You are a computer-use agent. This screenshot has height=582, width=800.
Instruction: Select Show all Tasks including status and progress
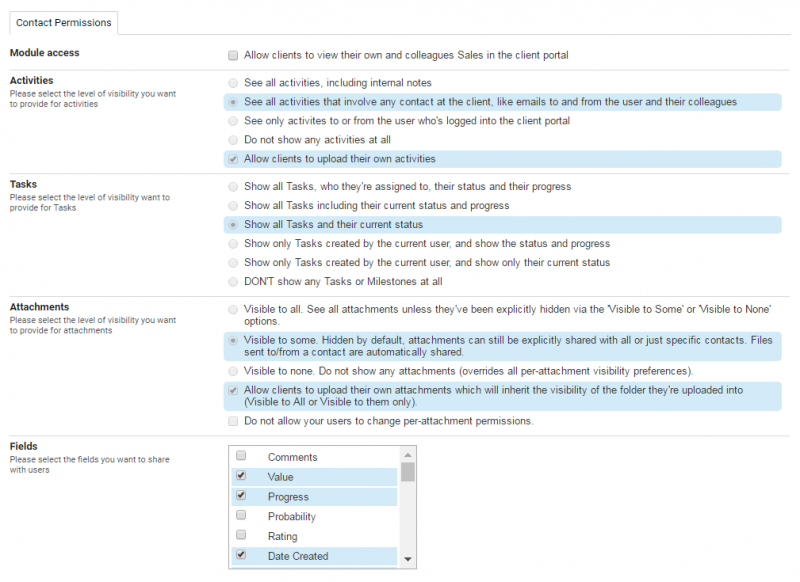(x=233, y=206)
